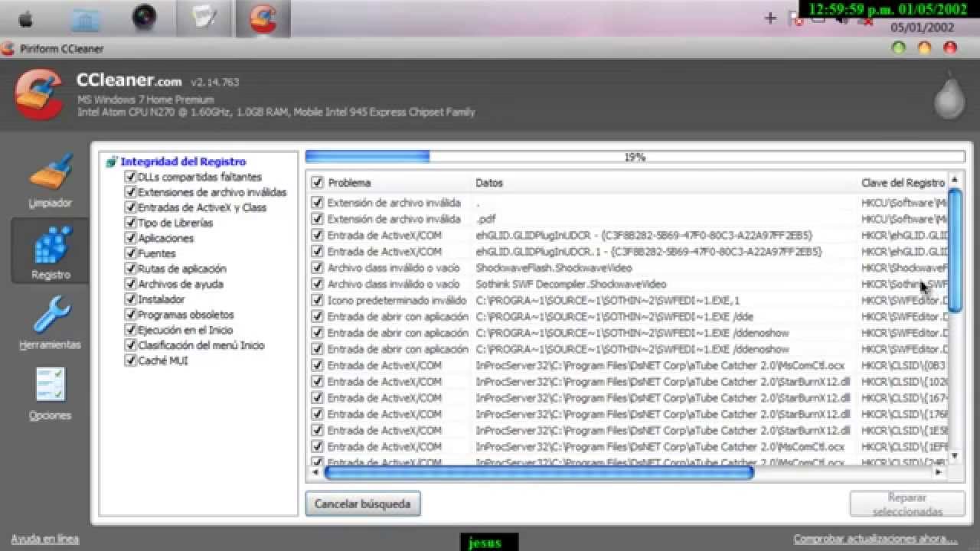Toggle Archivos de ayuda checkbox
The height and width of the screenshot is (551, 980).
(130, 284)
